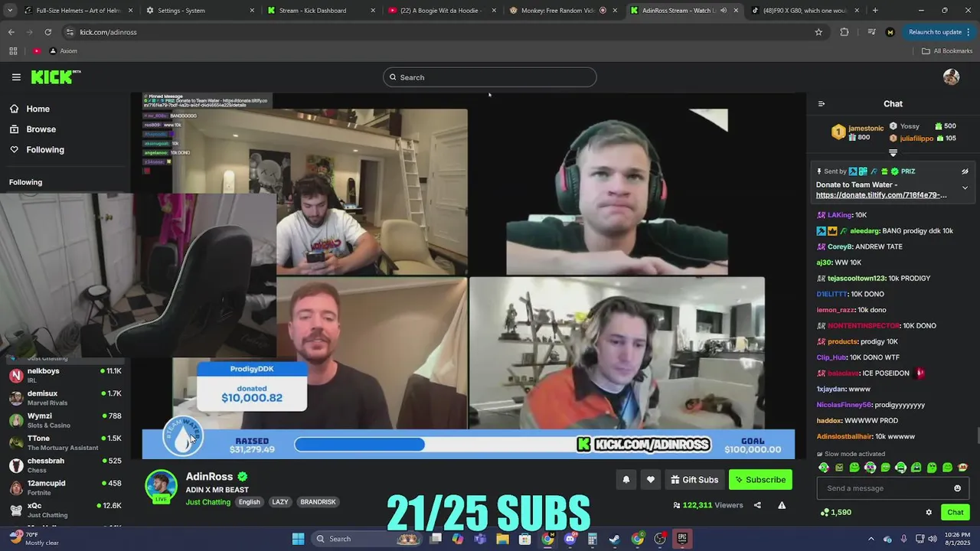The width and height of the screenshot is (980, 551).
Task: Click the first quick emote in chat
Action: pos(824,468)
